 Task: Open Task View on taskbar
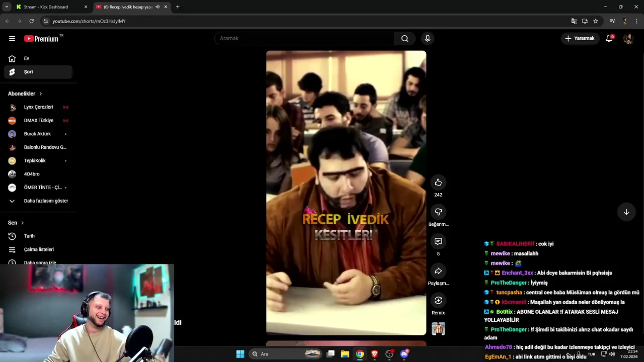(331, 354)
